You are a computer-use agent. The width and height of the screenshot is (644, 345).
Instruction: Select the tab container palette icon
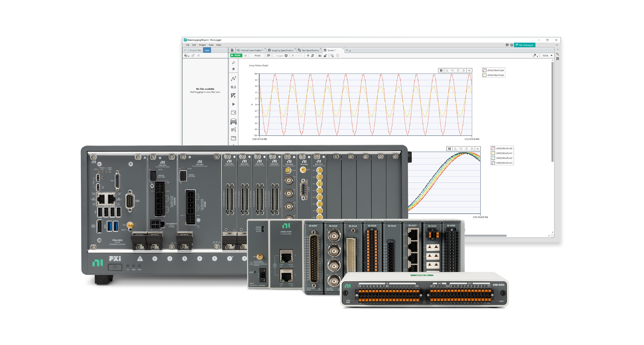(x=234, y=138)
